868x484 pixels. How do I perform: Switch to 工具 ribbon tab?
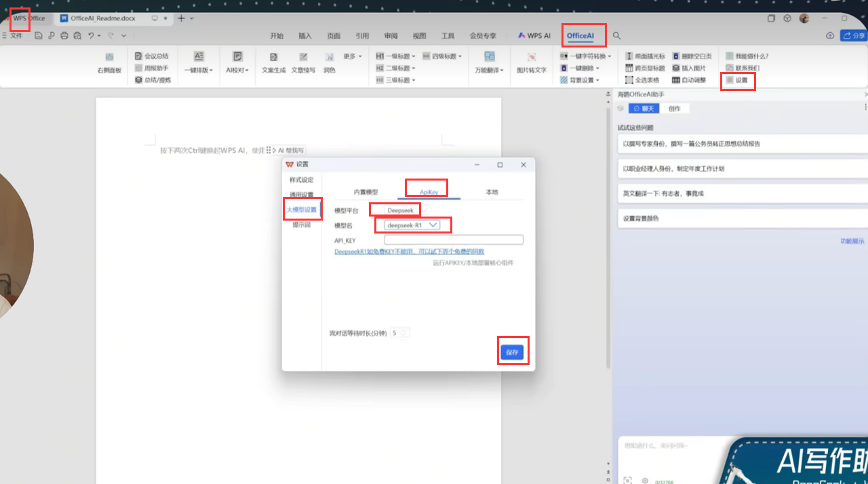[448, 36]
